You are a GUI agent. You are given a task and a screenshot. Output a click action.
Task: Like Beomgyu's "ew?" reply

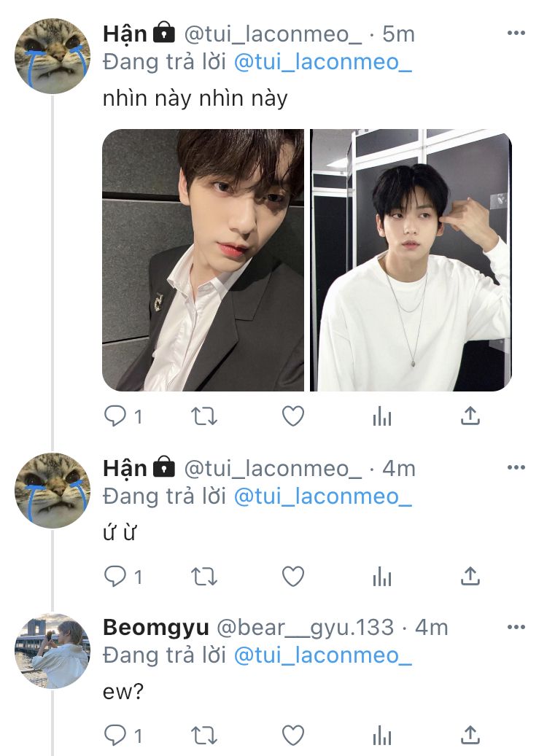pyautogui.click(x=293, y=735)
